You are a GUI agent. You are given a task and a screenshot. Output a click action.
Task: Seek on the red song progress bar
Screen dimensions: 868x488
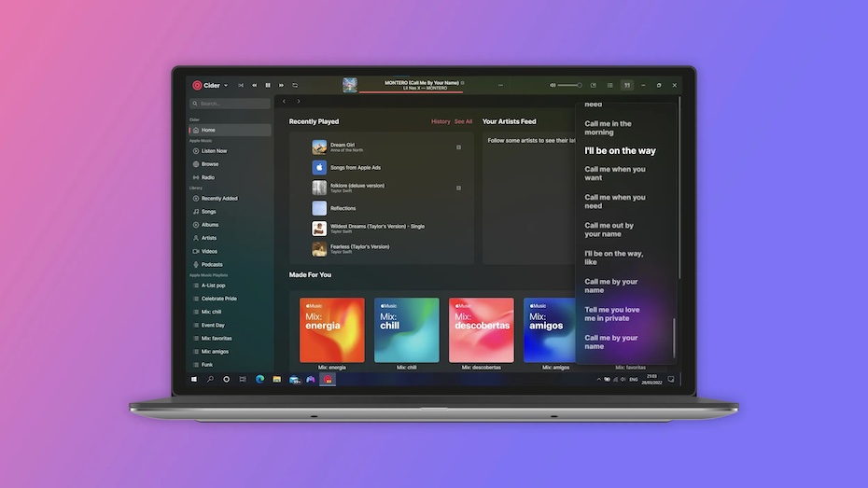(411, 91)
